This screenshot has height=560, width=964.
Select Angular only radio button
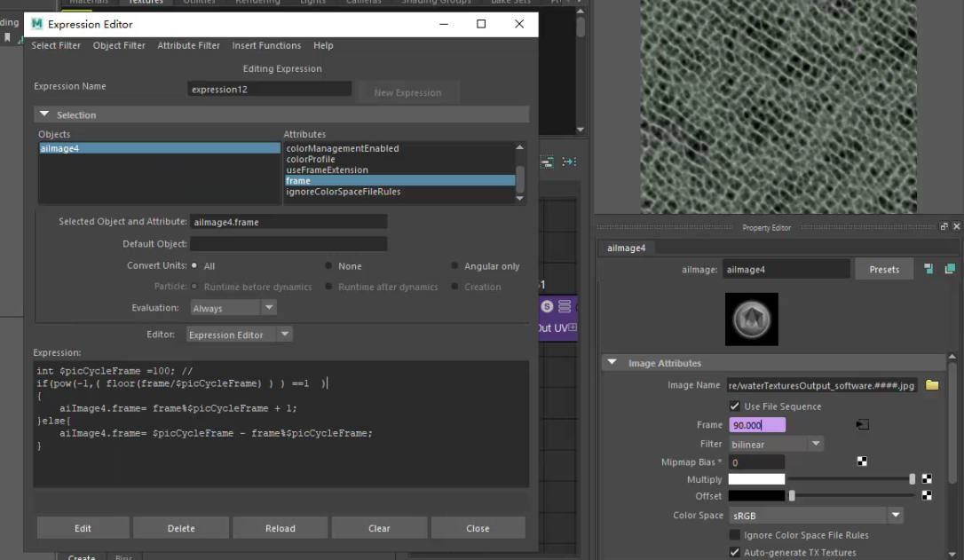click(454, 265)
